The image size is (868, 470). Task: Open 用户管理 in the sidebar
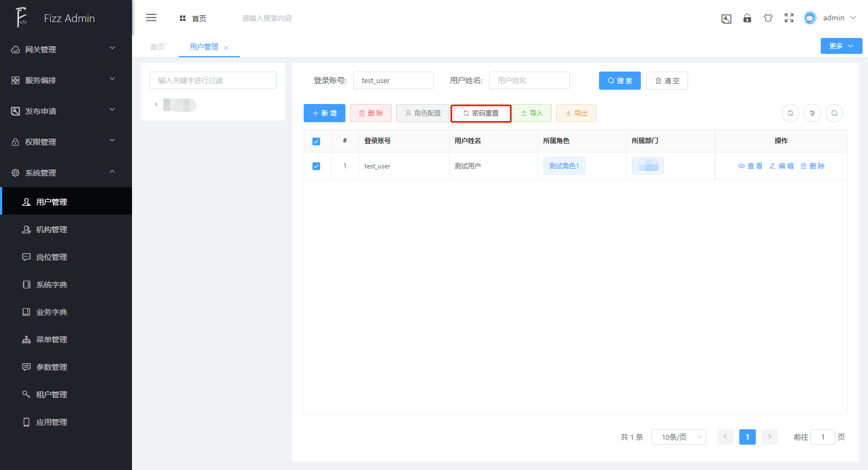coord(66,201)
